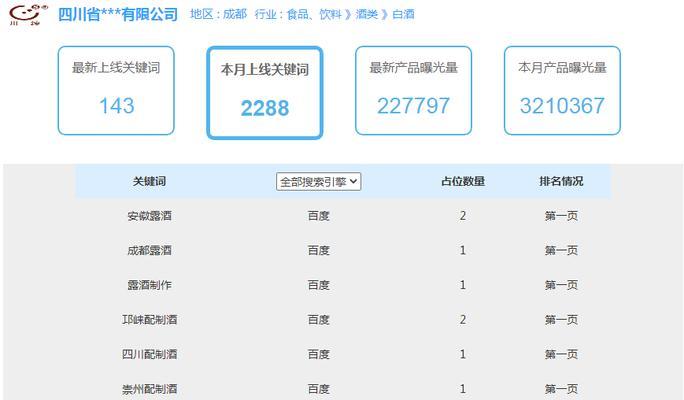Click the 食品、饮料 industry link
The image size is (684, 400).
[x=314, y=14]
